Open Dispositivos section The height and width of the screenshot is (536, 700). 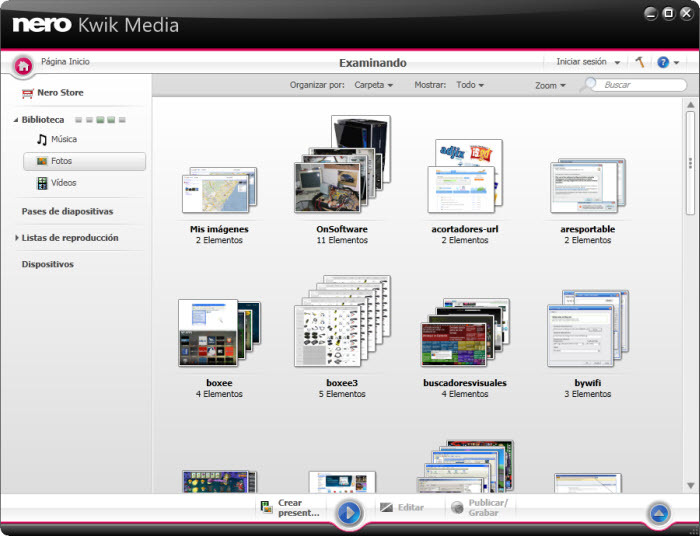(48, 264)
